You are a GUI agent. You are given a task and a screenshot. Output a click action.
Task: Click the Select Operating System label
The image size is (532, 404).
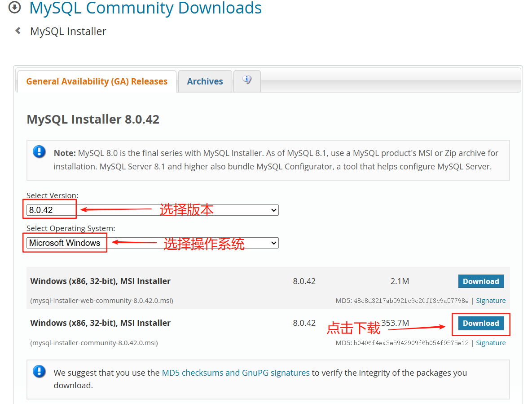click(70, 228)
